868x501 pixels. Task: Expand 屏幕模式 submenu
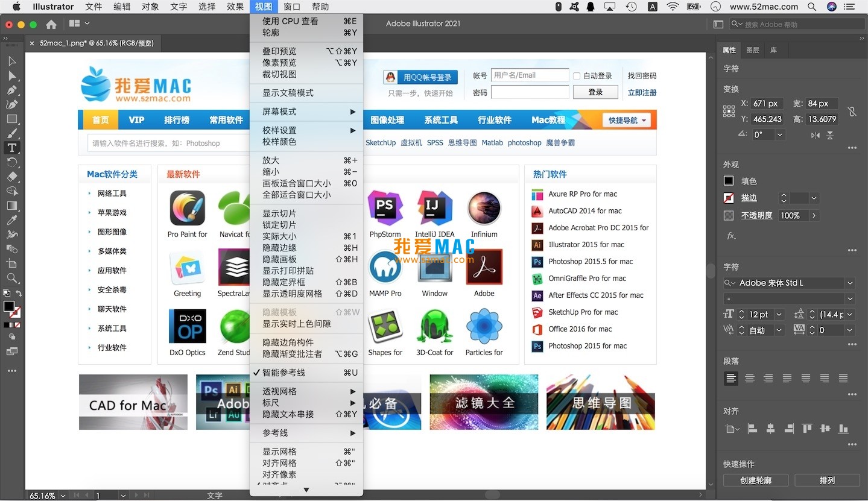306,112
